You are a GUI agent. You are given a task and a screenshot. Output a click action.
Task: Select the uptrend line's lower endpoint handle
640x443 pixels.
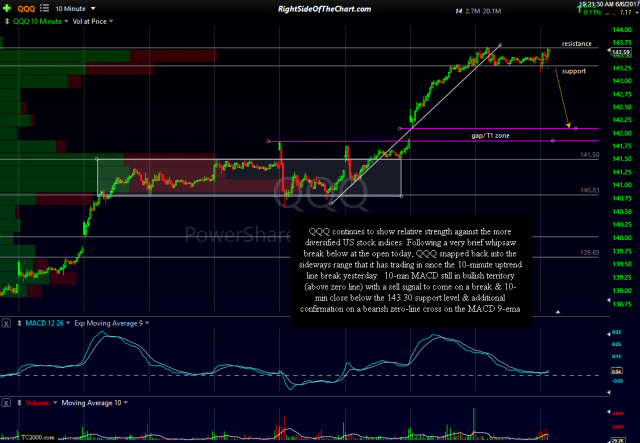click(331, 203)
